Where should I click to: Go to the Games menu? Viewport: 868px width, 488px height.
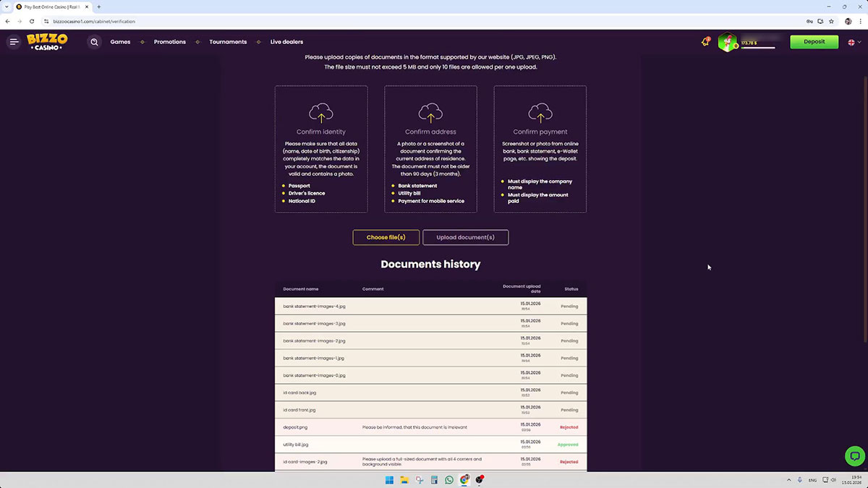click(120, 42)
